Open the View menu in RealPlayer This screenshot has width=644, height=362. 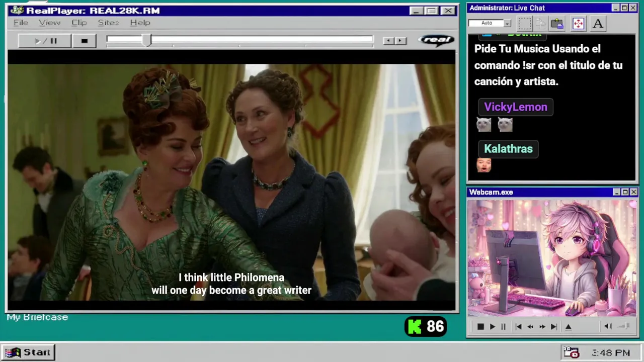[x=49, y=23]
